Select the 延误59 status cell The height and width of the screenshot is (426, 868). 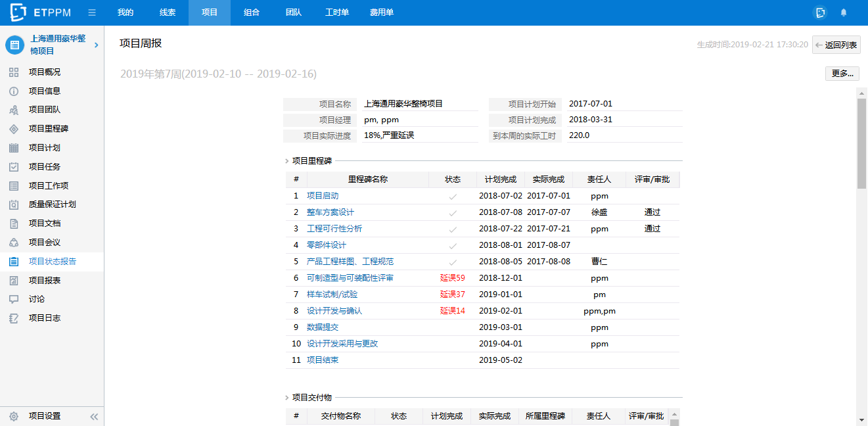[453, 278]
